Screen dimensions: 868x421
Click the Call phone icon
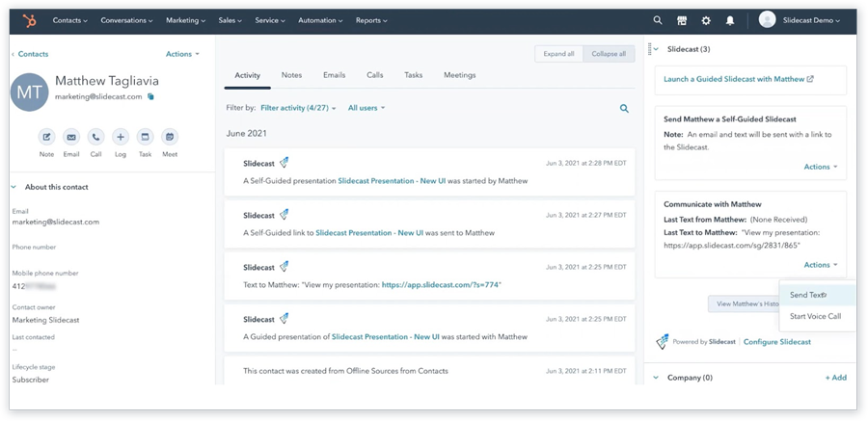95,137
